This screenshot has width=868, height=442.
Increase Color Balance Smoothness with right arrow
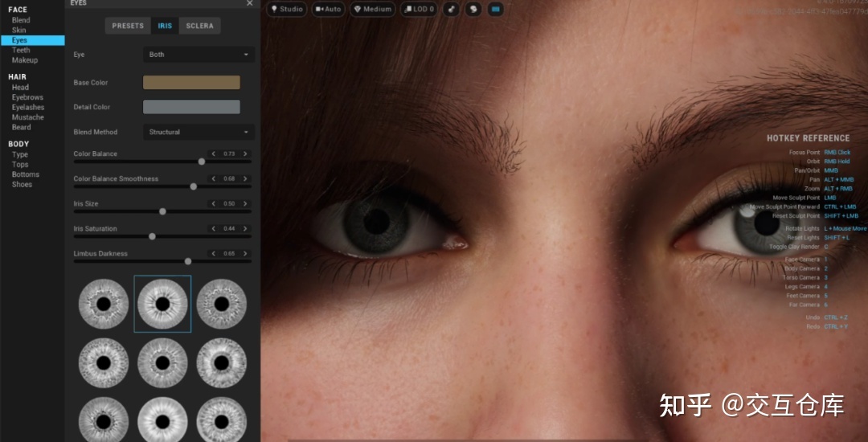pyautogui.click(x=245, y=178)
